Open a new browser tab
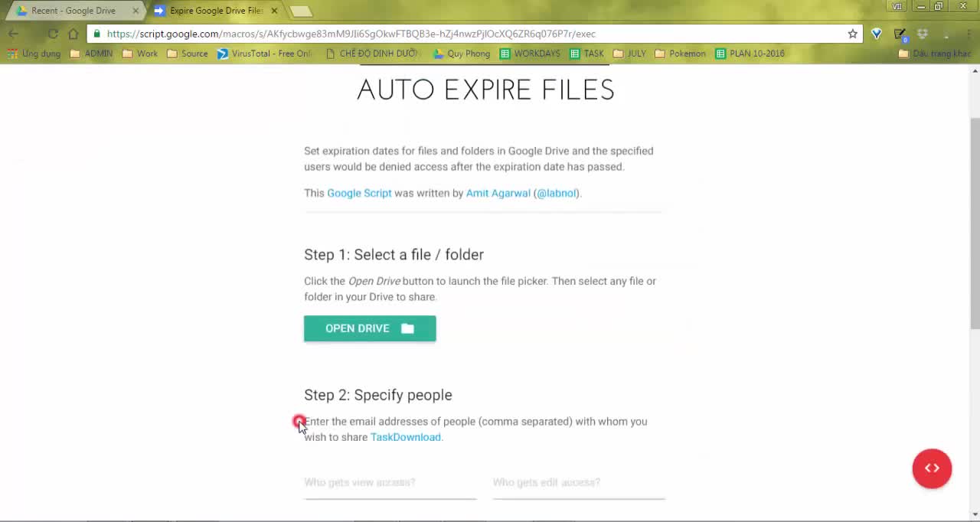This screenshot has height=522, width=980. click(x=301, y=11)
